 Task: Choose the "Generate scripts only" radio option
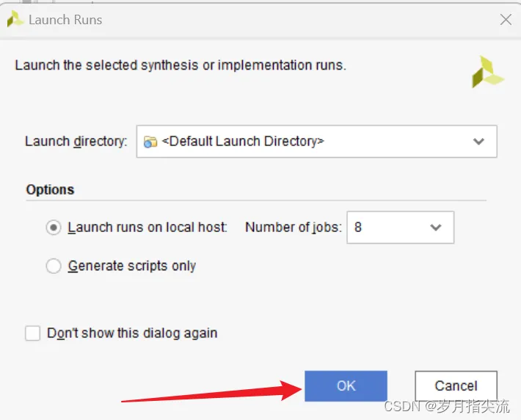tap(54, 266)
